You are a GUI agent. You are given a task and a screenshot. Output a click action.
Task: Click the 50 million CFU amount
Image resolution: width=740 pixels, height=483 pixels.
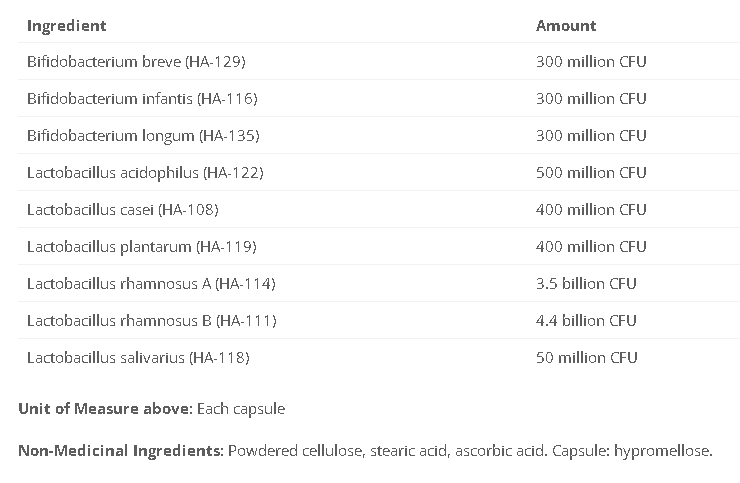(x=587, y=357)
